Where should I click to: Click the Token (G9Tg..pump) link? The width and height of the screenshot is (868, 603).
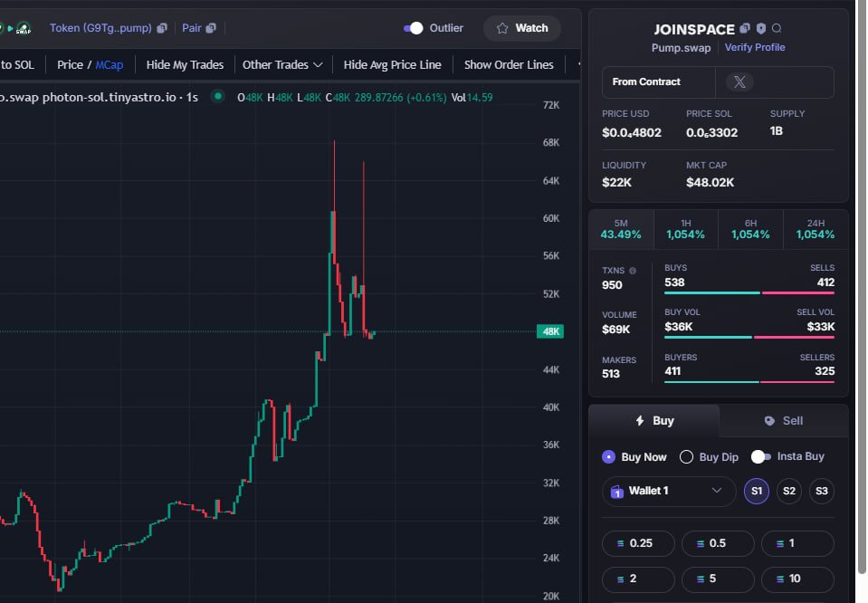[100, 28]
